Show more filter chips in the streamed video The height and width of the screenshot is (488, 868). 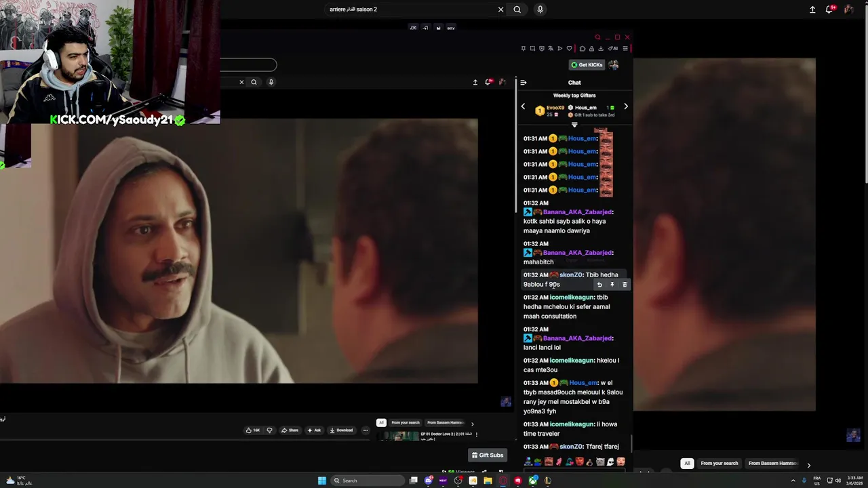tap(473, 424)
